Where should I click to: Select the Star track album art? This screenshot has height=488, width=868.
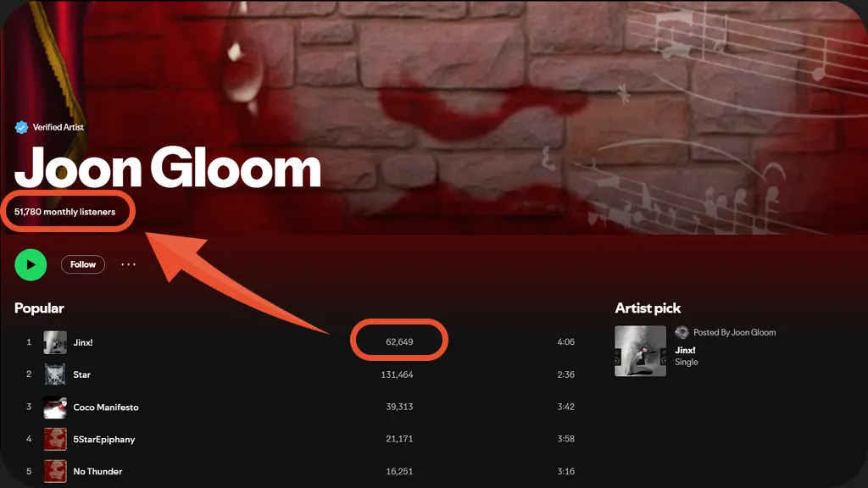pyautogui.click(x=55, y=374)
